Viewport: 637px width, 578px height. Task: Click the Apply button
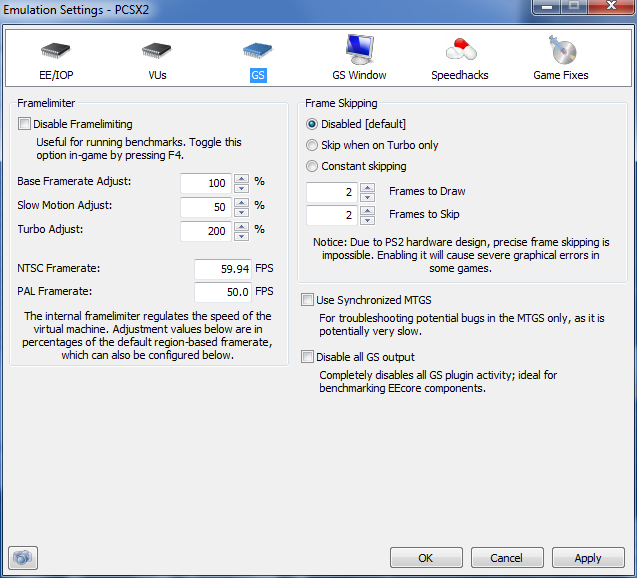(x=588, y=558)
